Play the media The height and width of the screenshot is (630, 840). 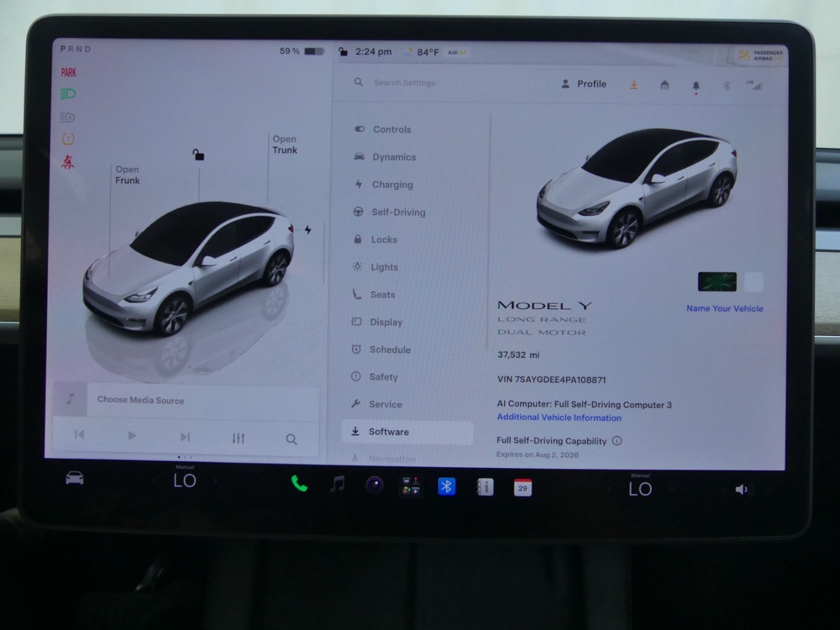132,436
